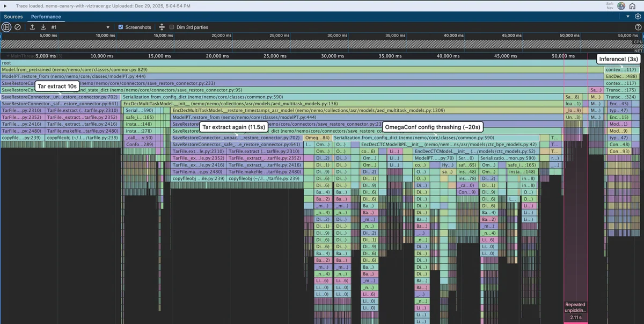Select the EncDec...:488) flame entry
The image size is (644, 324).
click(x=621, y=76)
